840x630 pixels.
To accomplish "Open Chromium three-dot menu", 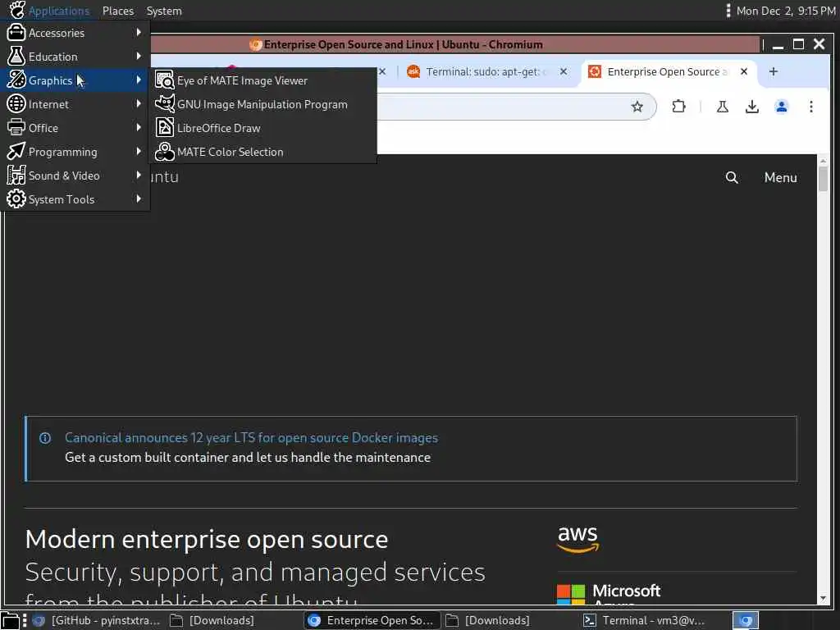I will click(x=810, y=107).
